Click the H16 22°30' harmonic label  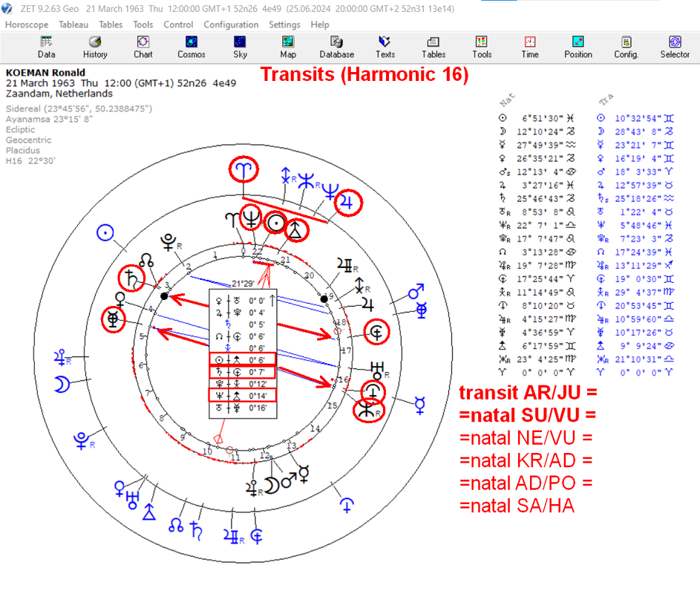30,161
